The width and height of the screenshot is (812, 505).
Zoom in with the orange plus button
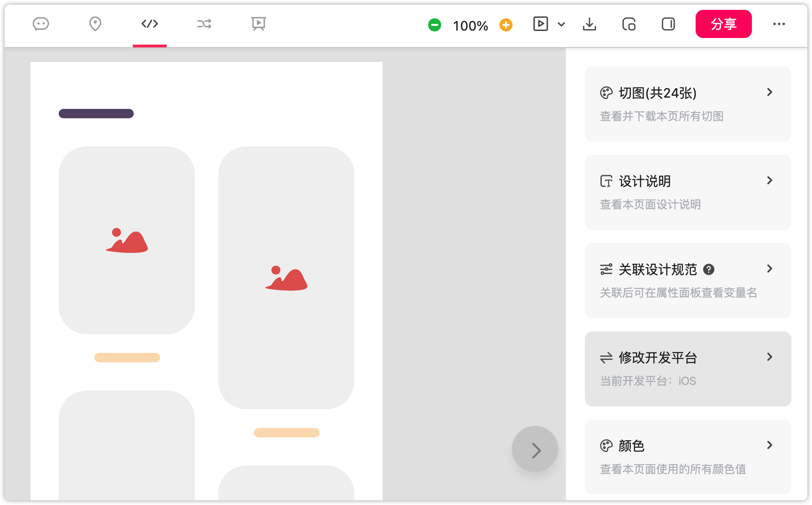(x=506, y=25)
